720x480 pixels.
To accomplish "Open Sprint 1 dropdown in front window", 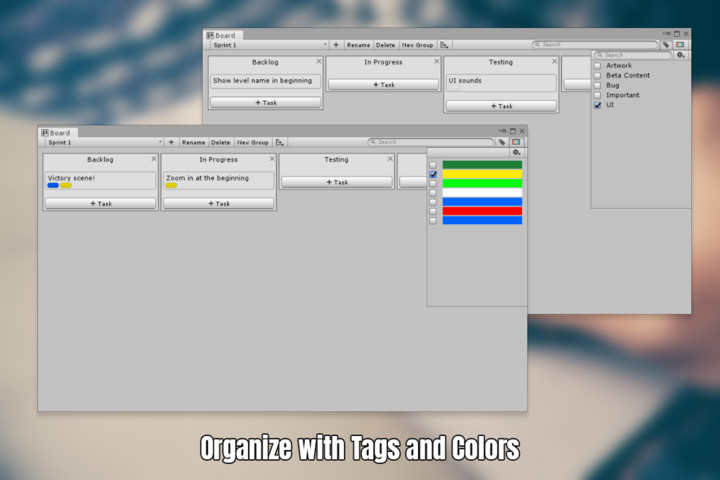I will (x=104, y=142).
